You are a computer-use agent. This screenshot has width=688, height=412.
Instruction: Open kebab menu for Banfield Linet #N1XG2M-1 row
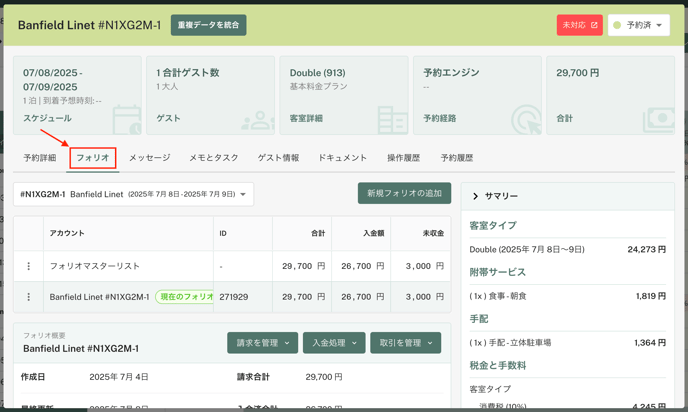click(x=29, y=297)
